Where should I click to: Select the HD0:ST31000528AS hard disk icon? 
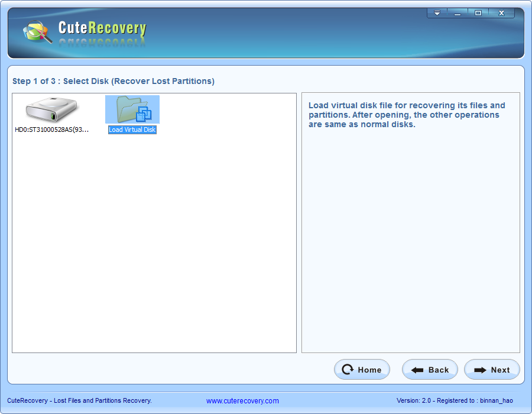51,109
